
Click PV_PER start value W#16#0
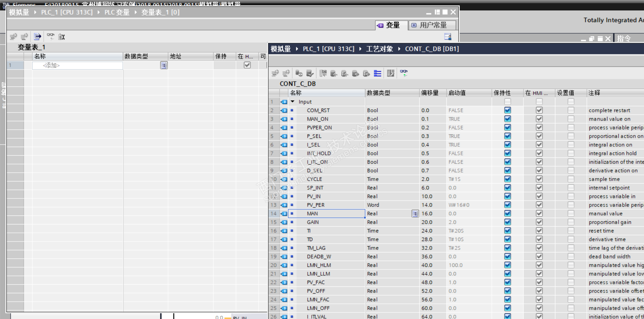pos(459,205)
